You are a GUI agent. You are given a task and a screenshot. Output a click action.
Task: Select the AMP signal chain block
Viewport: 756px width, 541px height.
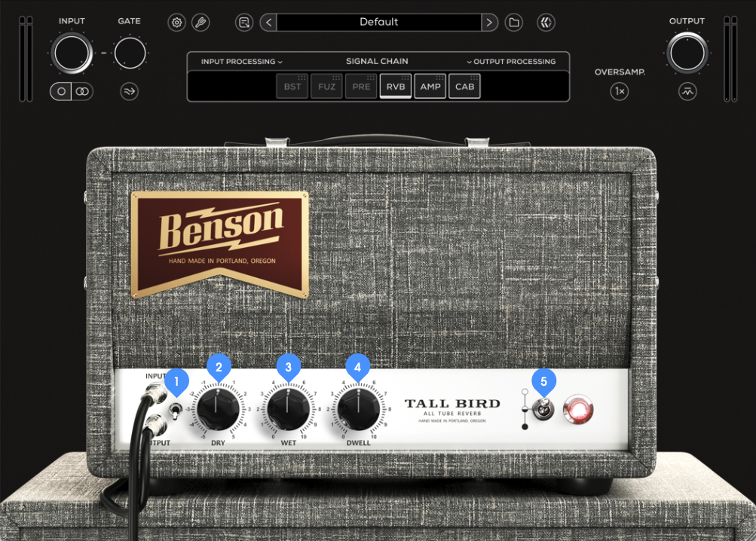click(x=430, y=87)
